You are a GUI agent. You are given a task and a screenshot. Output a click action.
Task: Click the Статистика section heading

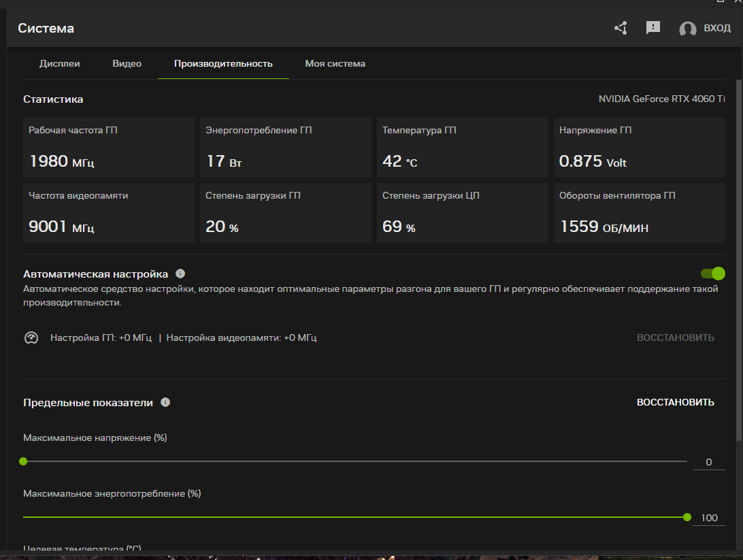(x=53, y=99)
